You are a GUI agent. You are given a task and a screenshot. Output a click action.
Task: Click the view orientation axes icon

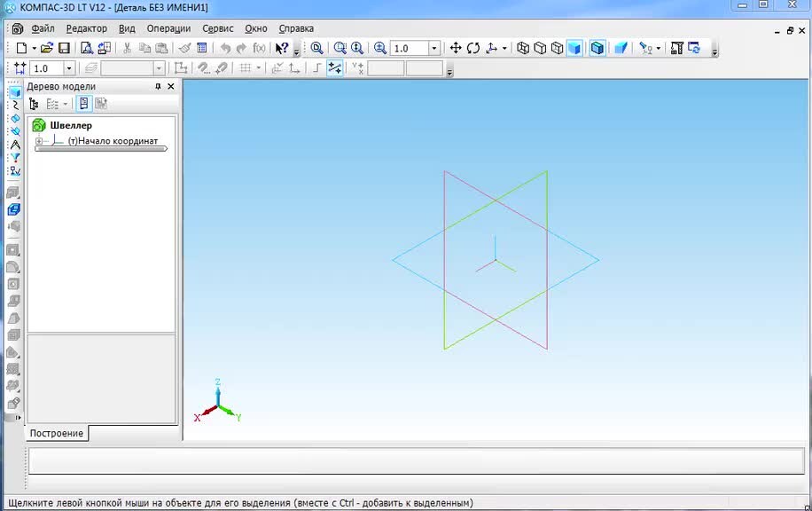pos(491,48)
